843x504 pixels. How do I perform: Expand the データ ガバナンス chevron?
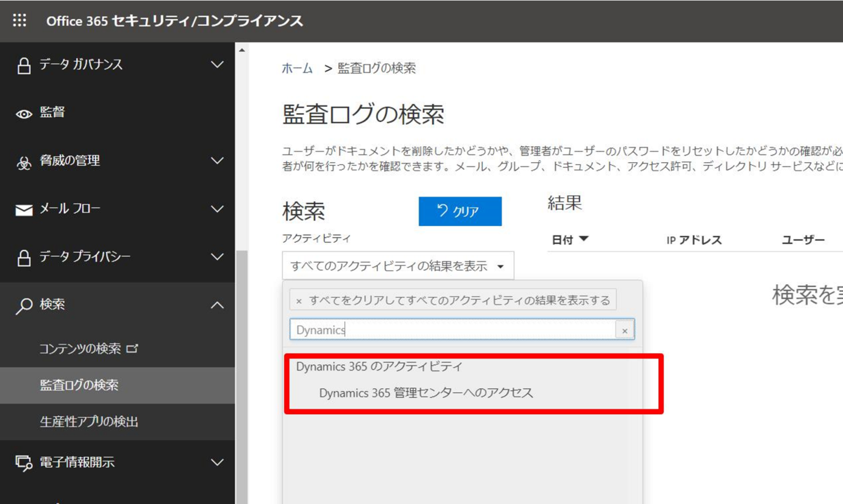(217, 65)
